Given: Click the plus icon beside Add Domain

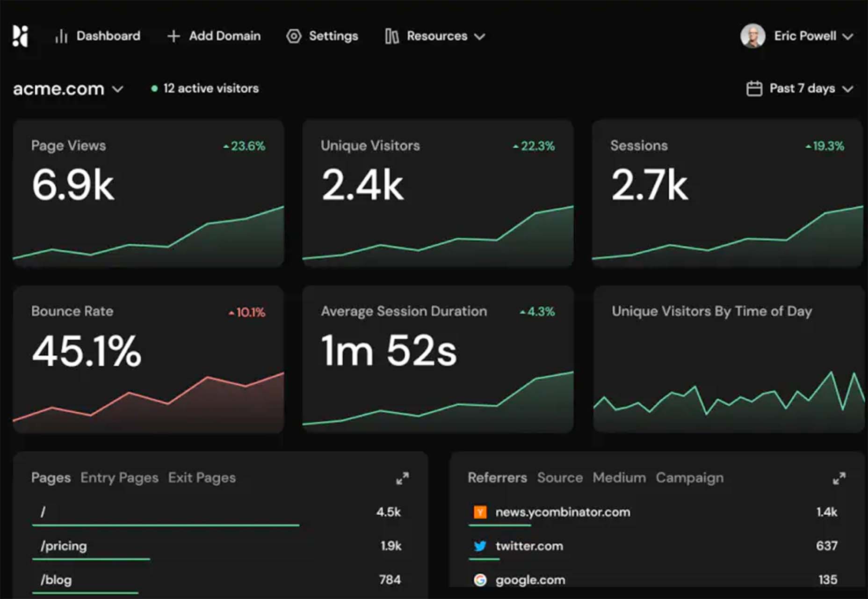Looking at the screenshot, I should pos(174,36).
